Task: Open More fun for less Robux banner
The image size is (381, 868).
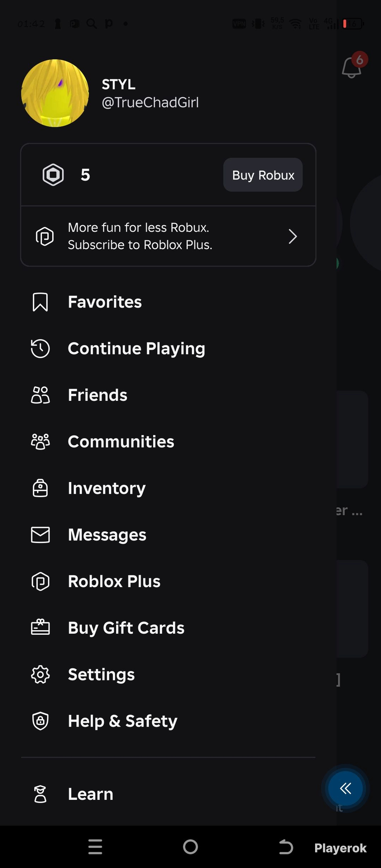Action: coord(168,236)
